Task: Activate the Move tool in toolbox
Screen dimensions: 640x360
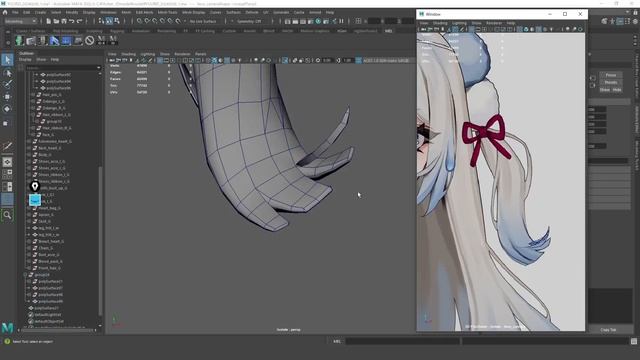Action: 7,97
